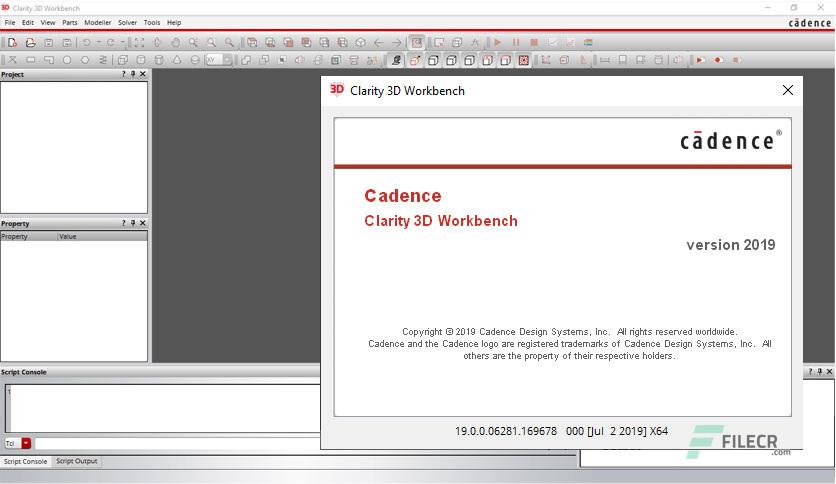This screenshot has height=484, width=836.
Task: Click the Run simulation play icon
Action: tap(497, 43)
